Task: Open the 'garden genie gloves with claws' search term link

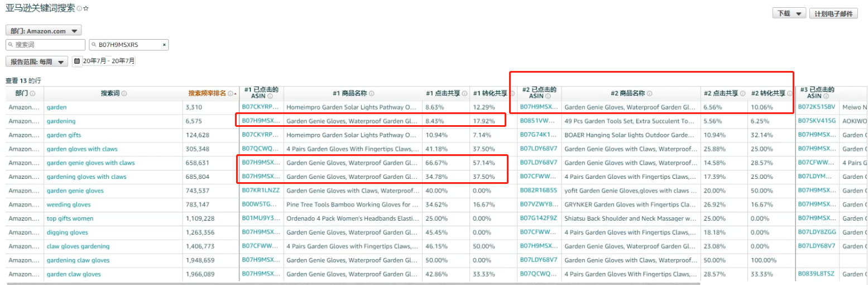Action: tap(90, 163)
